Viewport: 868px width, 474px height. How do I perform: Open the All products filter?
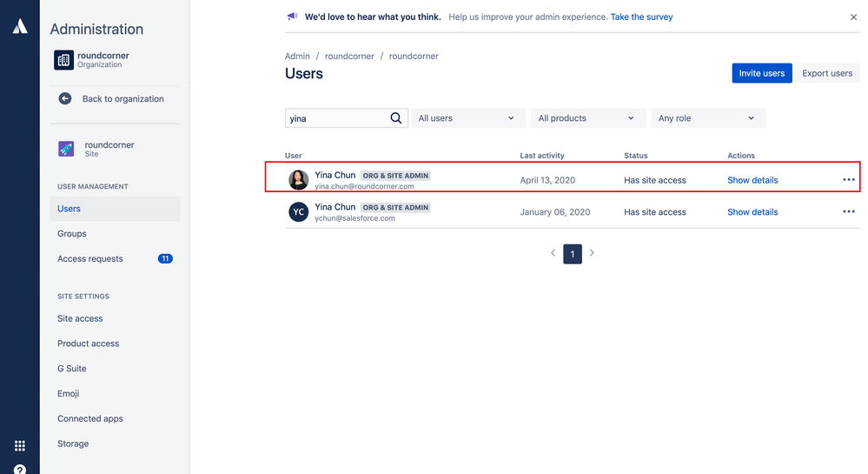587,118
